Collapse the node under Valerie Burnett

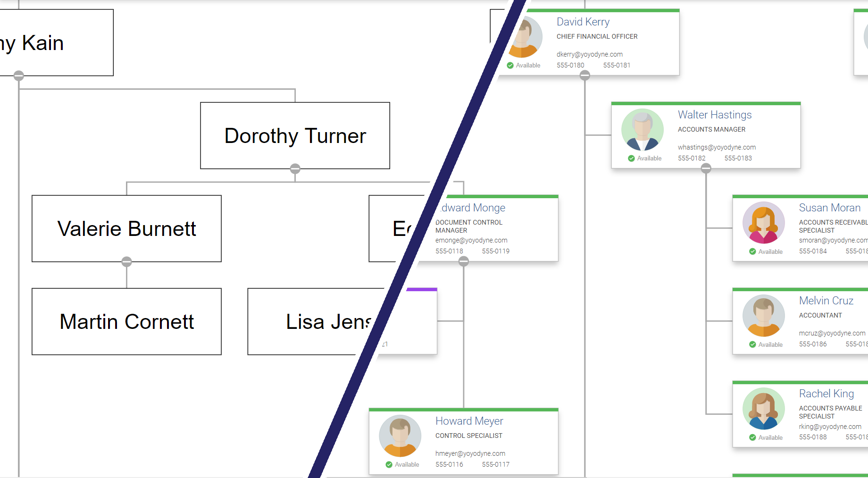126,261
